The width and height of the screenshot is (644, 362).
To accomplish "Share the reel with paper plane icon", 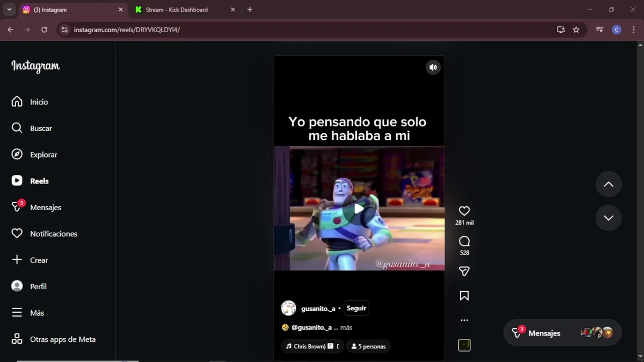I will point(464,271).
